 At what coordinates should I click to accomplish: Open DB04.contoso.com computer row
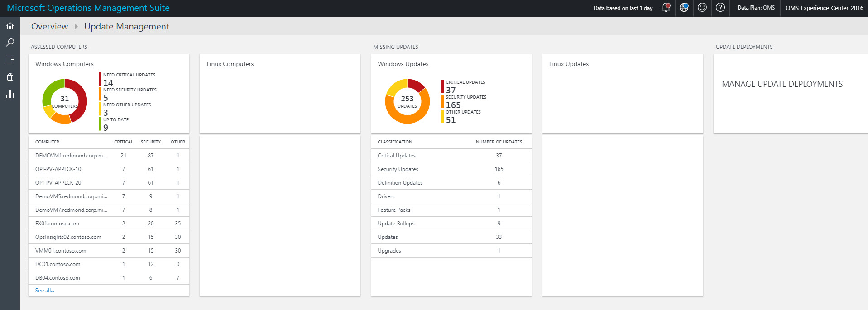tap(109, 278)
